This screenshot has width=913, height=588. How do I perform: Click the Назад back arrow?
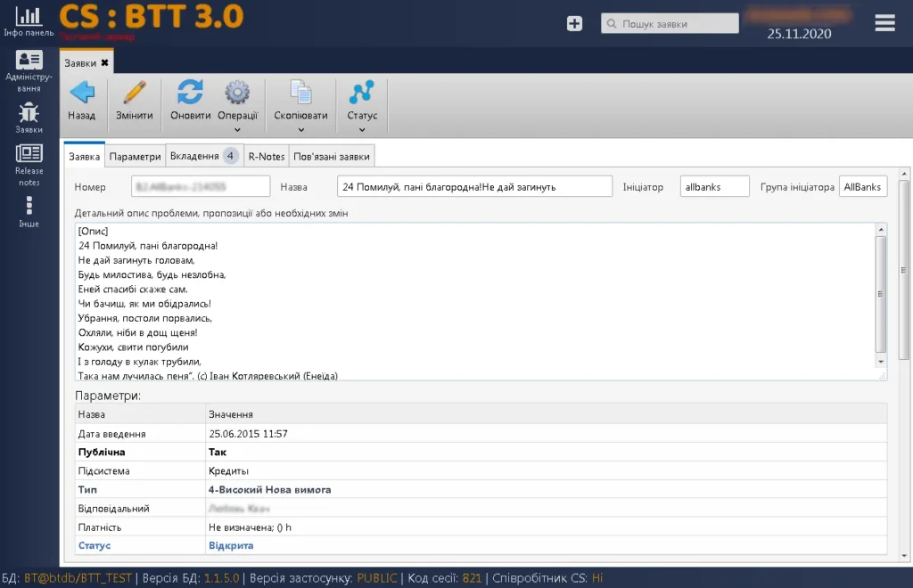[82, 92]
